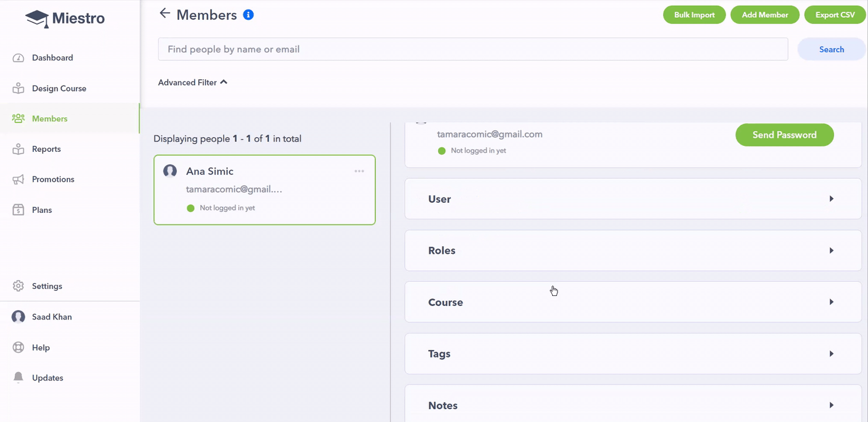
Task: Open Saad Khan profile link
Action: (52, 317)
